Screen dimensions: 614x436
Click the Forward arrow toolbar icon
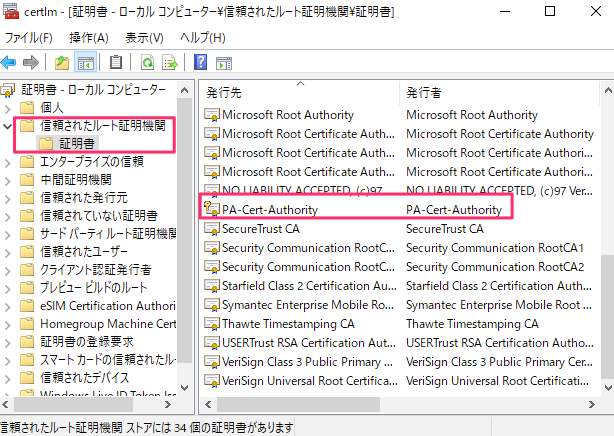pos(31,62)
